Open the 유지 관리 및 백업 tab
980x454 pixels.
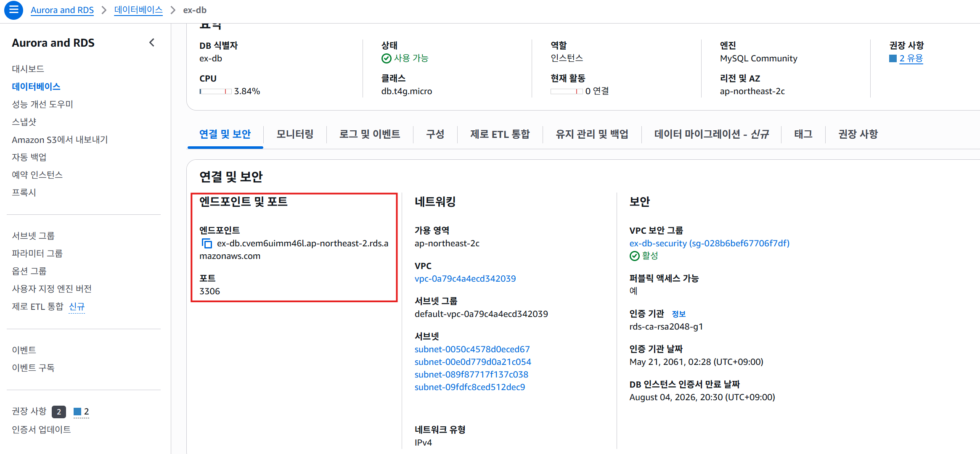click(x=592, y=134)
